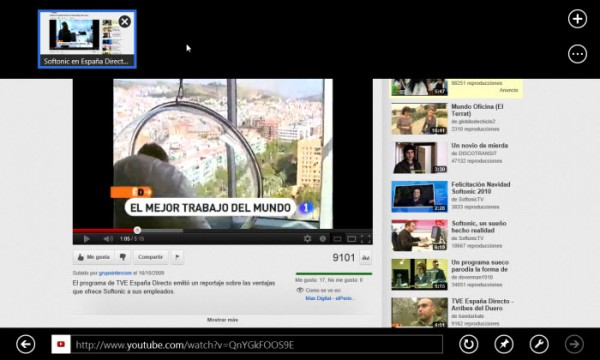Expand description with Mostrar más

coord(222,320)
